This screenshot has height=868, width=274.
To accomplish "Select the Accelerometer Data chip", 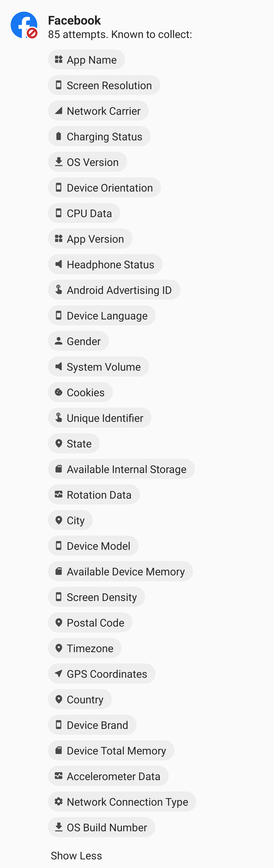I will tap(108, 776).
